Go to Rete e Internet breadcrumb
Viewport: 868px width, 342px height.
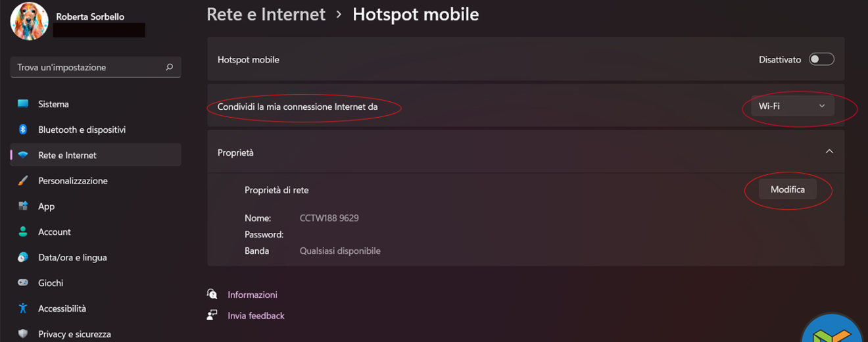(x=266, y=14)
